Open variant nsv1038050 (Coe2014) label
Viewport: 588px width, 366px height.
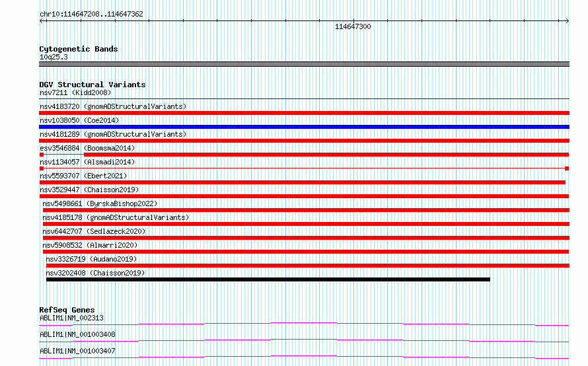(x=79, y=120)
